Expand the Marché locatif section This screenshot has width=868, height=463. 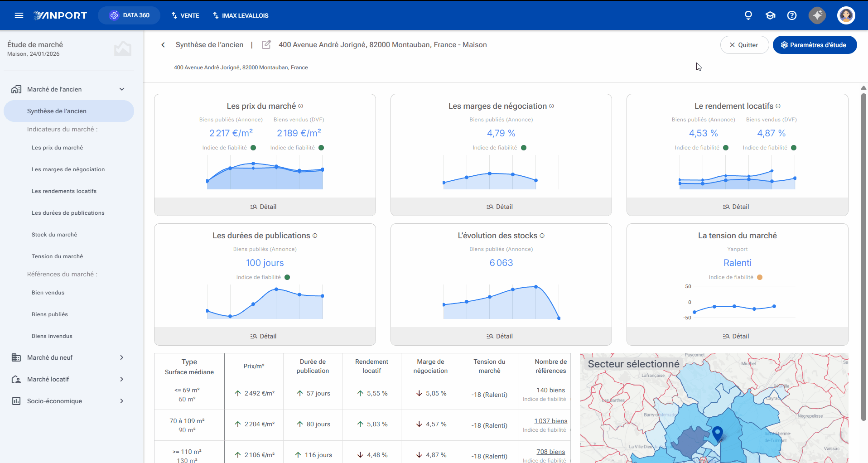(121, 379)
